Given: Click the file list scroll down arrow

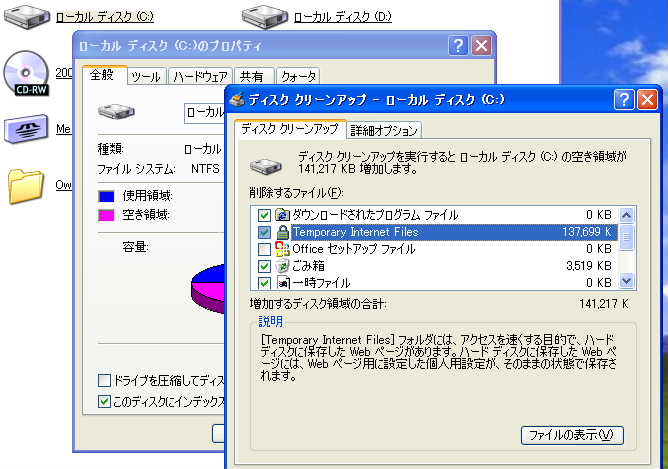Looking at the screenshot, I should click(626, 281).
